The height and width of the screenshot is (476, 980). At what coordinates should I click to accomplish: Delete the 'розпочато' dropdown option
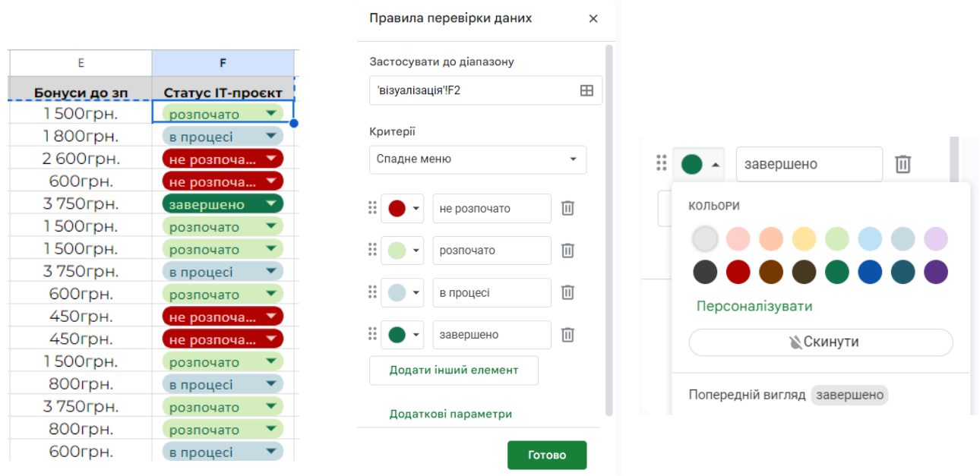[567, 251]
